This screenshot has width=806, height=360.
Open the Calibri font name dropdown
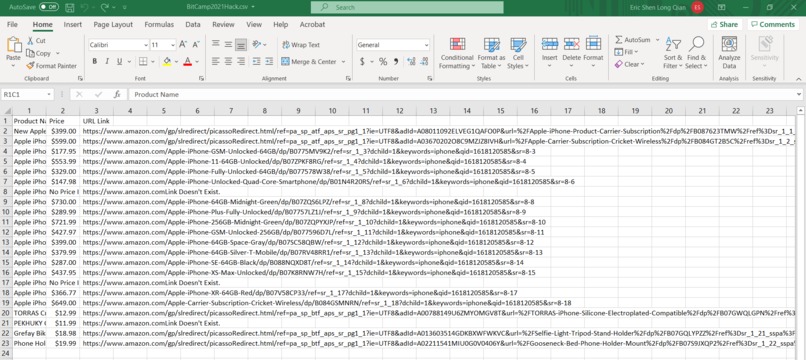pos(146,45)
